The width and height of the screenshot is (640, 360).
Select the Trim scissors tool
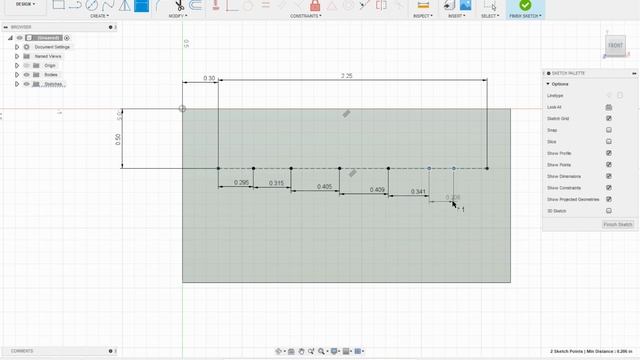click(x=179, y=5)
